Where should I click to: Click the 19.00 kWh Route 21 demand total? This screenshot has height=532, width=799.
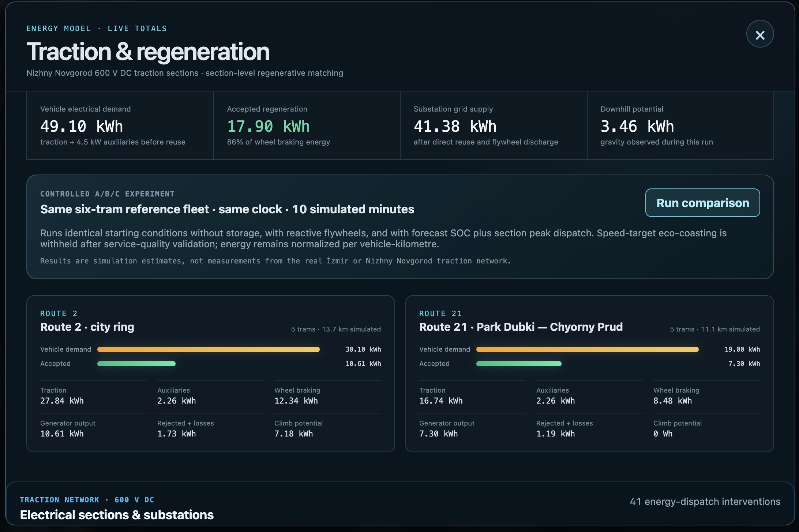pos(742,349)
